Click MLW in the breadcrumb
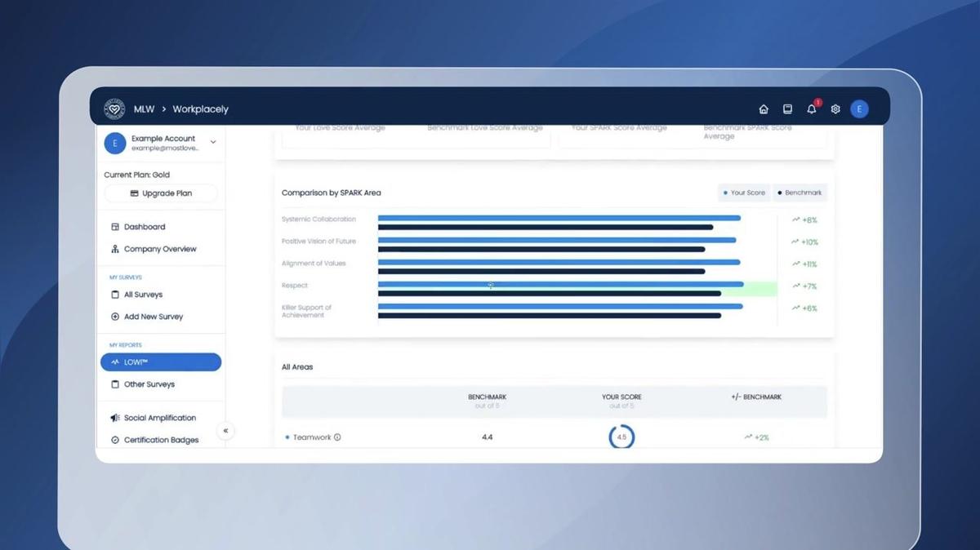 click(x=144, y=109)
